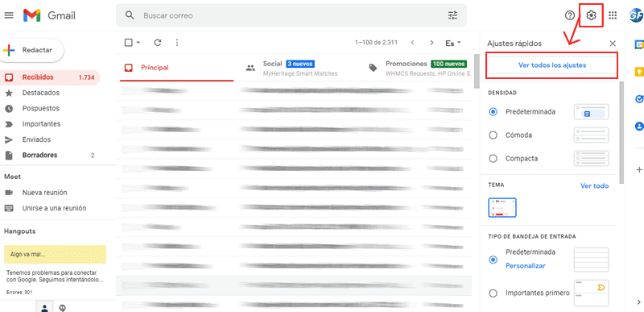The height and width of the screenshot is (312, 644).
Task: Go to the previous page arrow
Action: [x=412, y=43]
